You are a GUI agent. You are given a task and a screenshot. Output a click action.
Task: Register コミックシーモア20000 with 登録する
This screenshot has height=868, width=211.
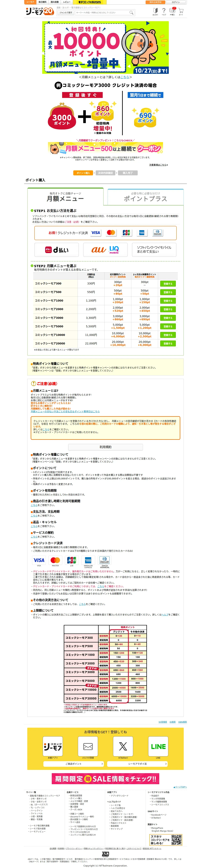(x=168, y=344)
